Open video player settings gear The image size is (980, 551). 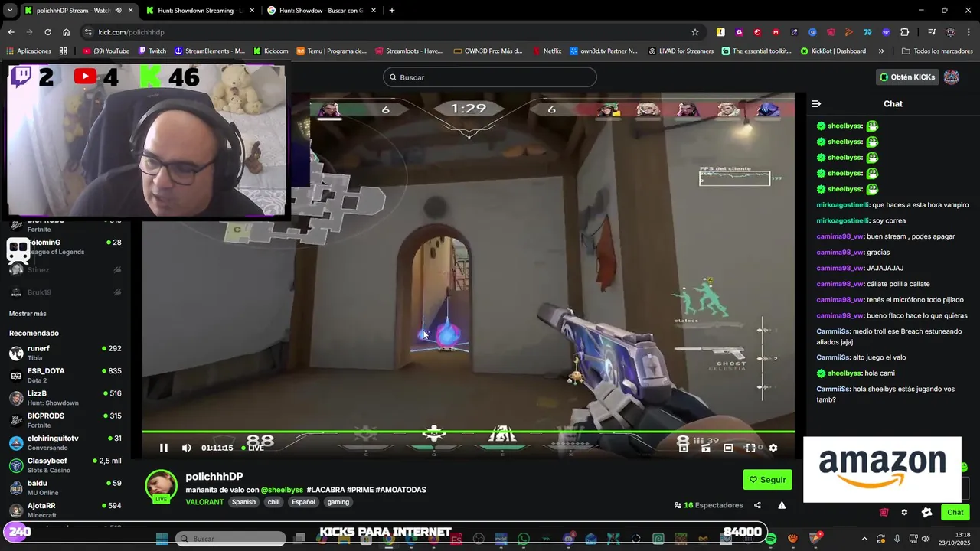click(x=773, y=448)
